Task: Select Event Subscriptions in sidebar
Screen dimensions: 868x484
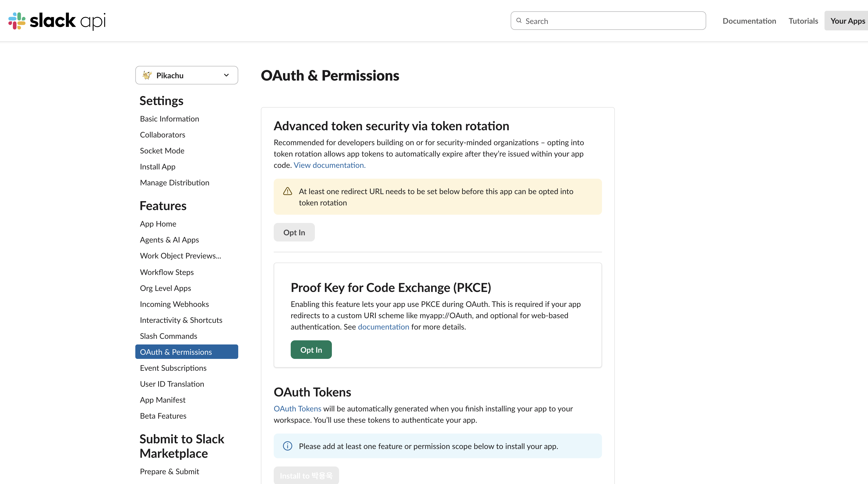Action: coord(173,368)
